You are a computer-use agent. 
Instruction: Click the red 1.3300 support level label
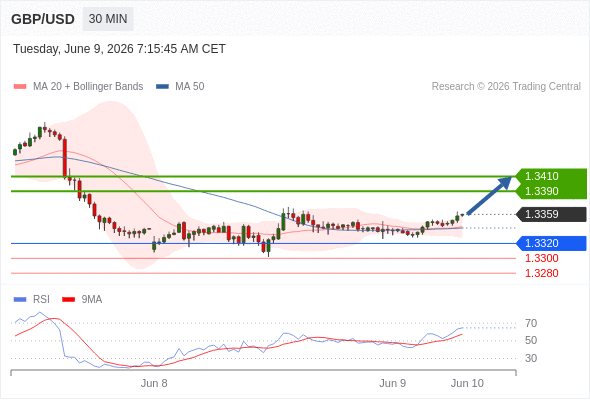pyautogui.click(x=542, y=259)
